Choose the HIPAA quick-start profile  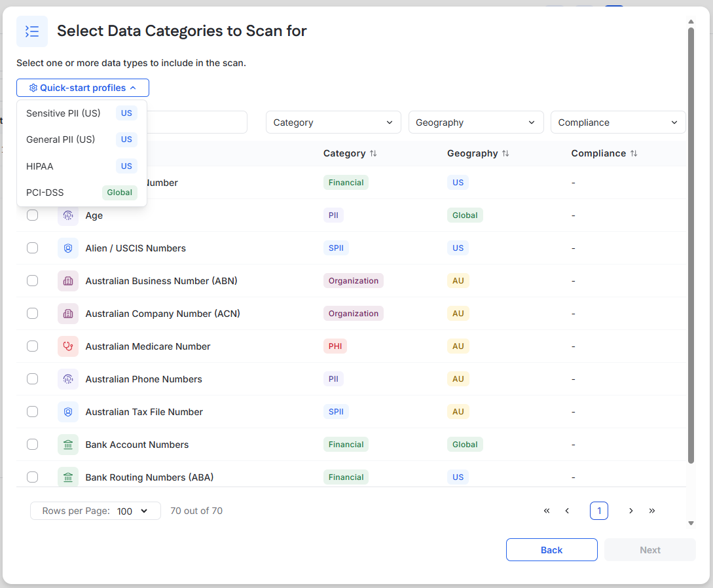(x=81, y=166)
